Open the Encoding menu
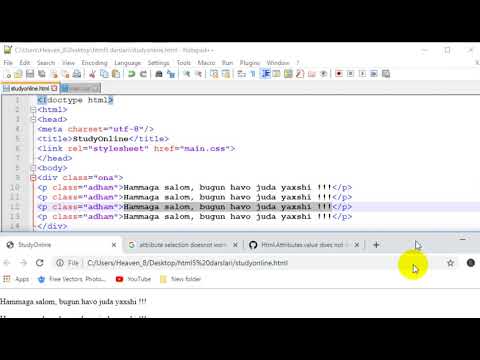The image size is (480, 360). tap(94, 63)
